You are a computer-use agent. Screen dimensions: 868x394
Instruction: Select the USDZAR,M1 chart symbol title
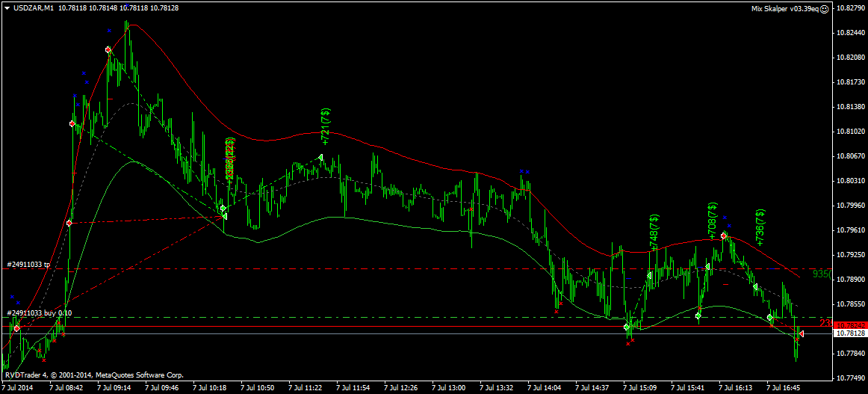(x=33, y=7)
